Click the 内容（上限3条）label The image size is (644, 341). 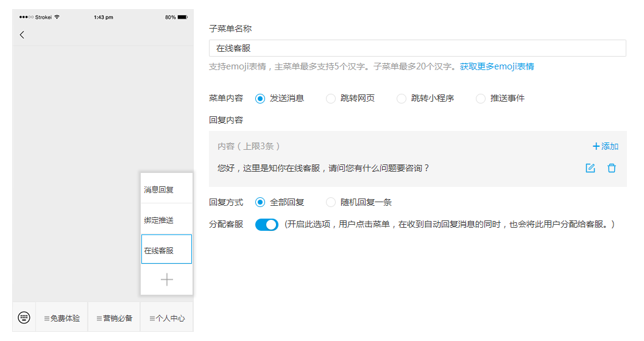coord(249,147)
